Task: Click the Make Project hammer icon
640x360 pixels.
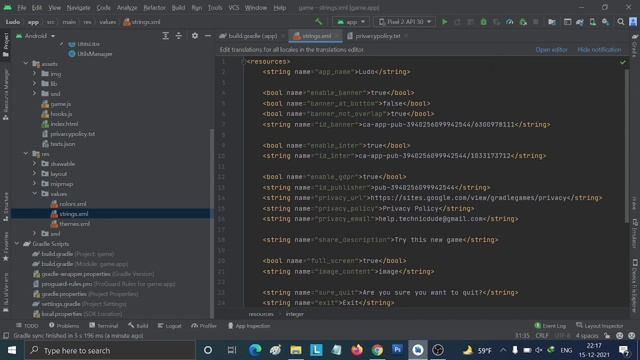Action: pyautogui.click(x=319, y=22)
